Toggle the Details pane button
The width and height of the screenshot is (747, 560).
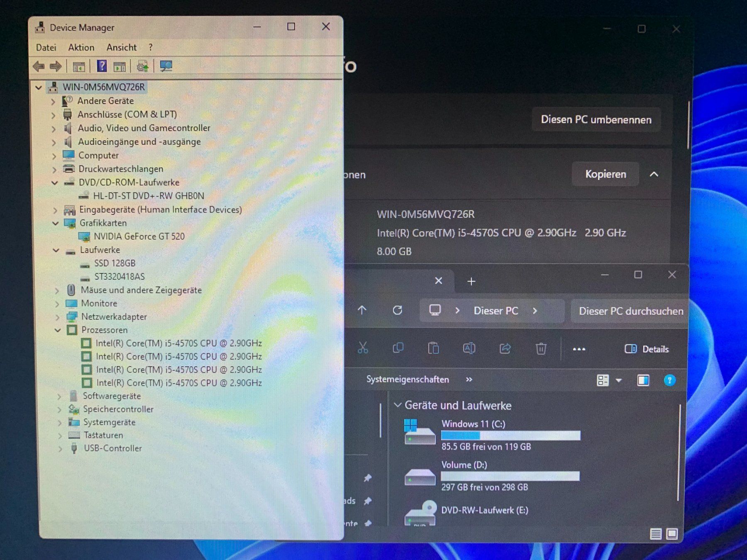click(x=647, y=349)
